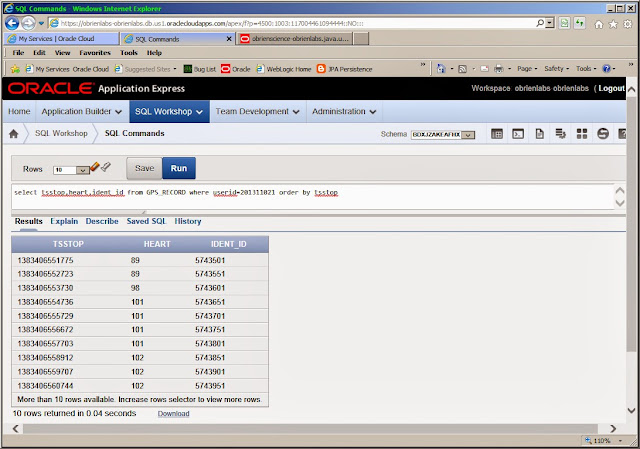Image resolution: width=640 pixels, height=449 pixels.
Task: Open Favorites star icon at top right
Action: coord(613,24)
